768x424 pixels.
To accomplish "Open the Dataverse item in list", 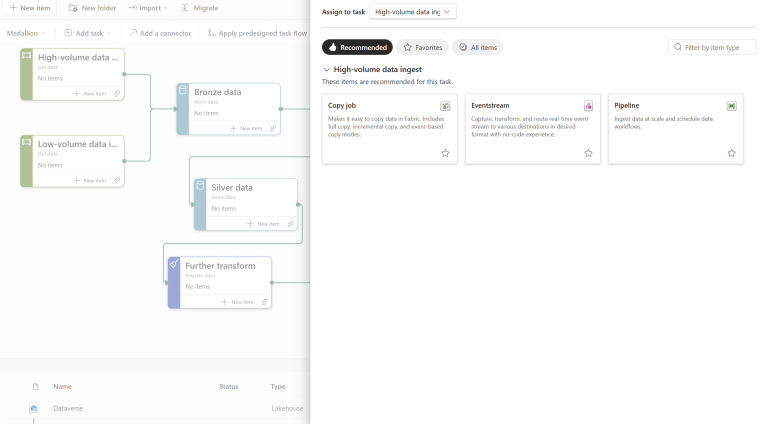I will pyautogui.click(x=68, y=408).
